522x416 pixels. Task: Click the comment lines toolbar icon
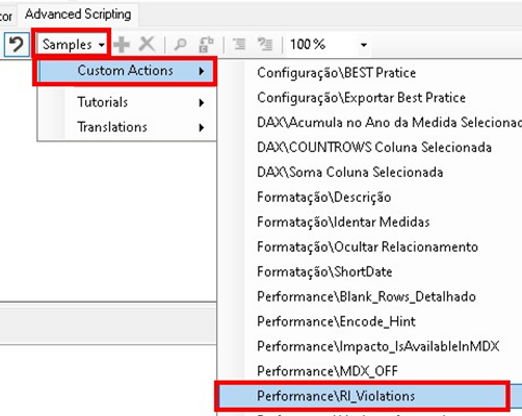coord(265,44)
